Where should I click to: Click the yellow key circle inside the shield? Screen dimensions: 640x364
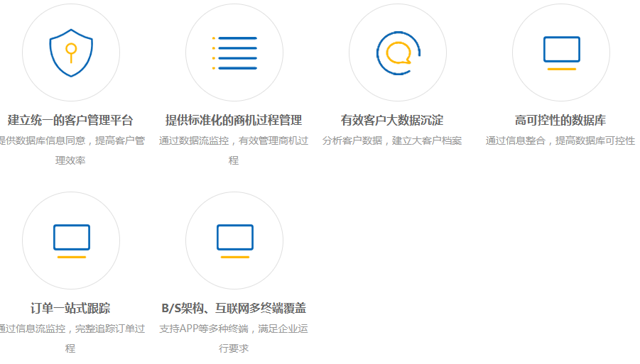click(x=70, y=49)
